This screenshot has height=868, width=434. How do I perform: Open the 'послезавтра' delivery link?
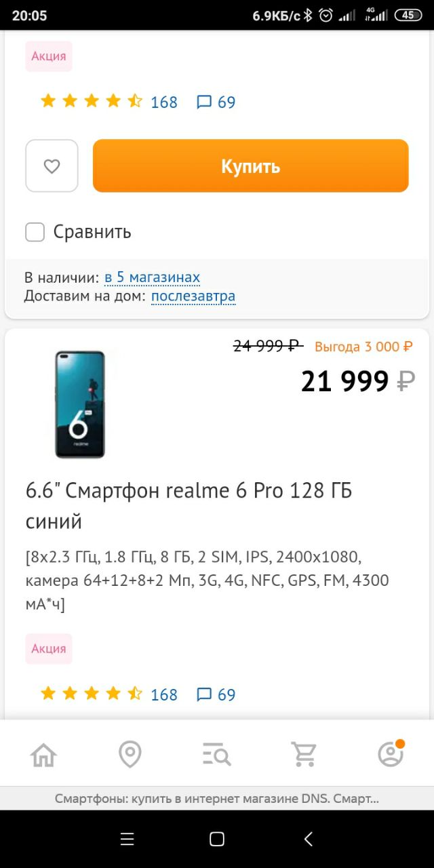193,296
